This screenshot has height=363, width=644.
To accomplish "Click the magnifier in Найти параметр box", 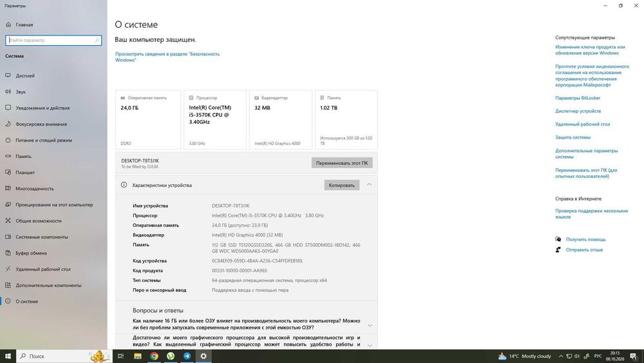I will click(x=97, y=40).
